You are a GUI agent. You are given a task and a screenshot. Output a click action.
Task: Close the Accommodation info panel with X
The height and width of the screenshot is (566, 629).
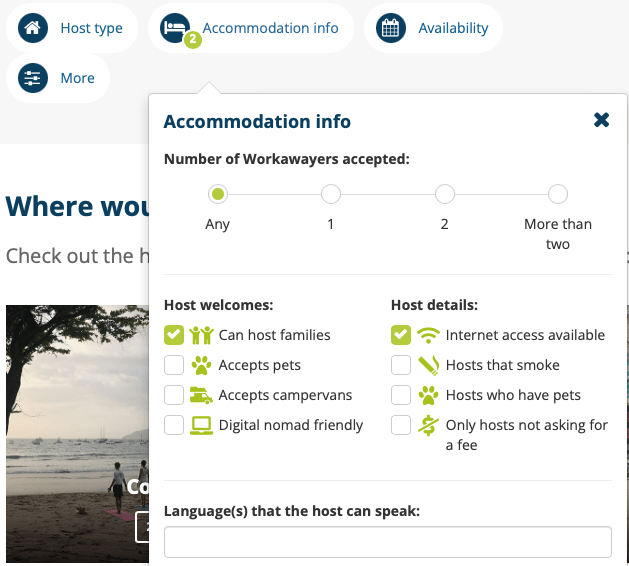coord(601,120)
